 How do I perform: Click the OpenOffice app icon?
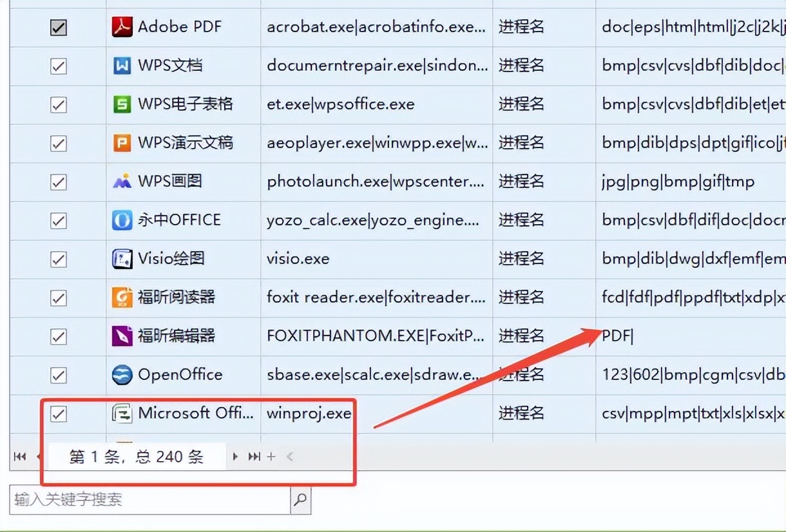point(122,375)
